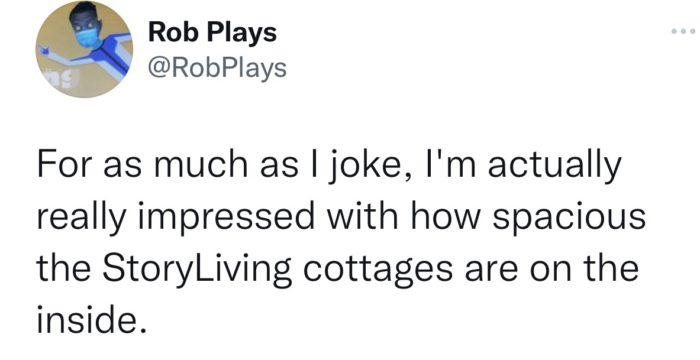Click the Rob Plays display name
The height and width of the screenshot is (360, 700).
pos(212,33)
